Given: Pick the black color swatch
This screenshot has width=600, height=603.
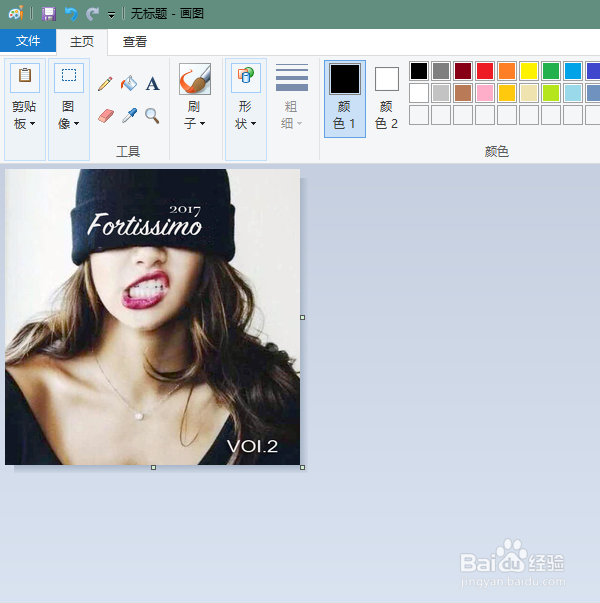Looking at the screenshot, I should 419,71.
